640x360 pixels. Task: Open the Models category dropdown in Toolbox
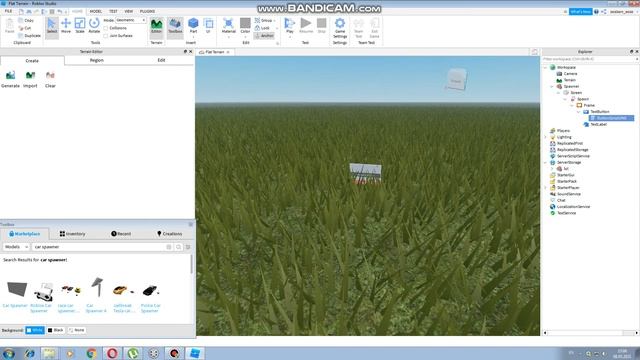16,247
